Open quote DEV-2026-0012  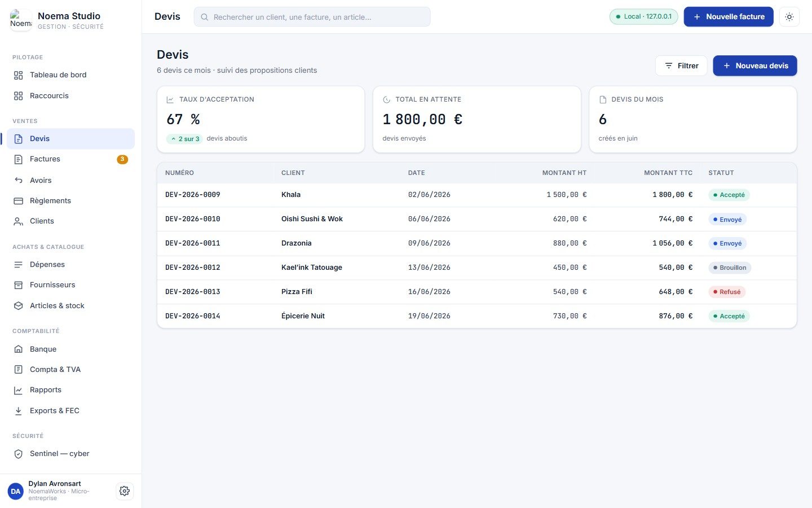(193, 268)
